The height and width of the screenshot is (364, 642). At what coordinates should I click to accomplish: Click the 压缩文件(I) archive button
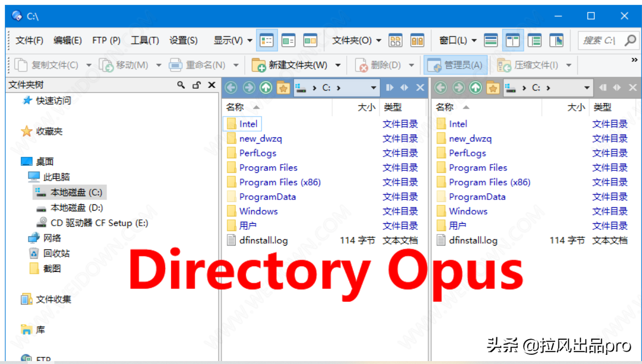tap(528, 65)
